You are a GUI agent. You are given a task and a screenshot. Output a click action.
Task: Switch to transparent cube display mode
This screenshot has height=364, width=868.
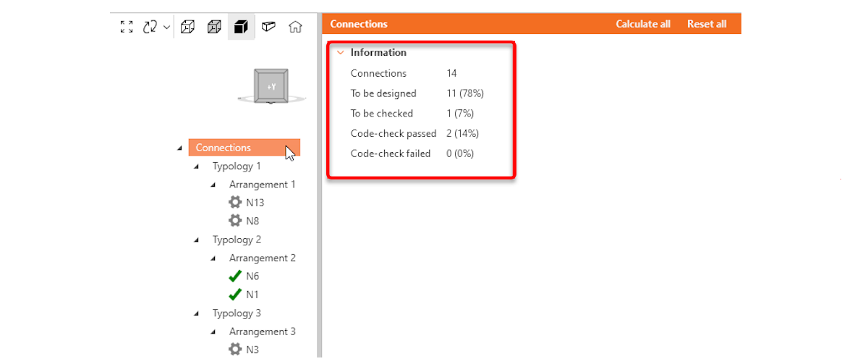click(x=214, y=27)
